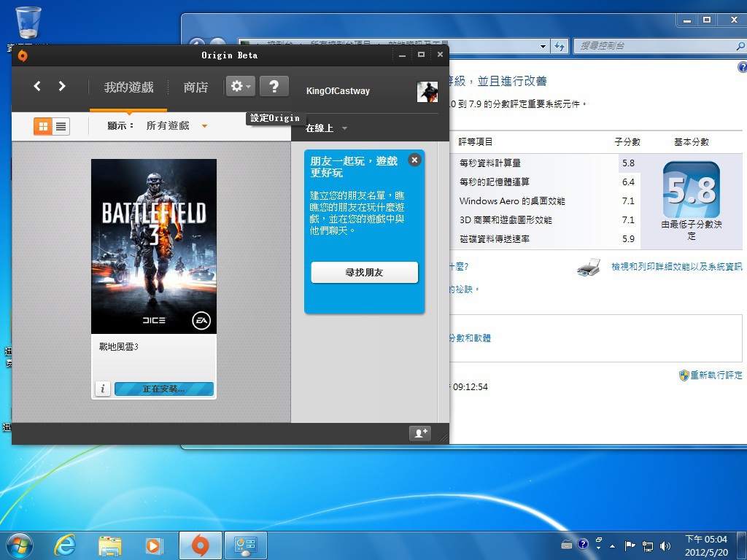Click the KingOfCastway profile avatar
The image size is (747, 560).
427,91
